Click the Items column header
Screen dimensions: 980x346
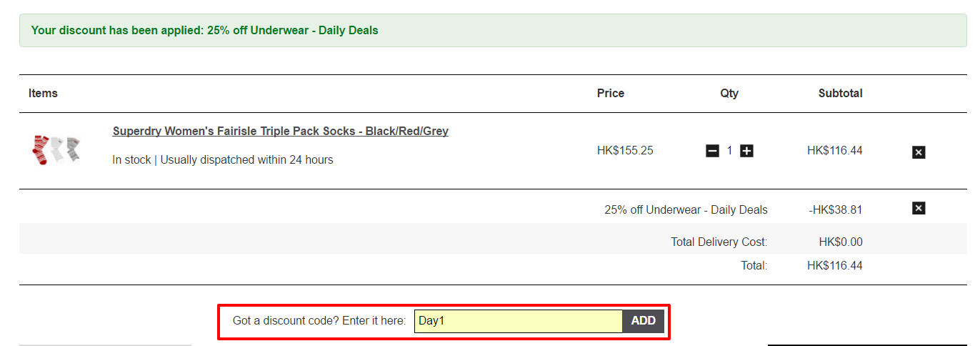pos(43,94)
